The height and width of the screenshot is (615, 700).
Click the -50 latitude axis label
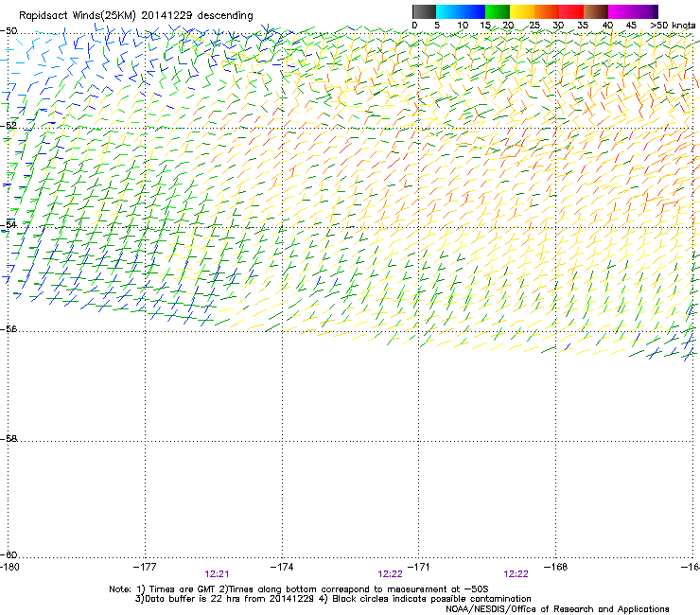click(9, 31)
